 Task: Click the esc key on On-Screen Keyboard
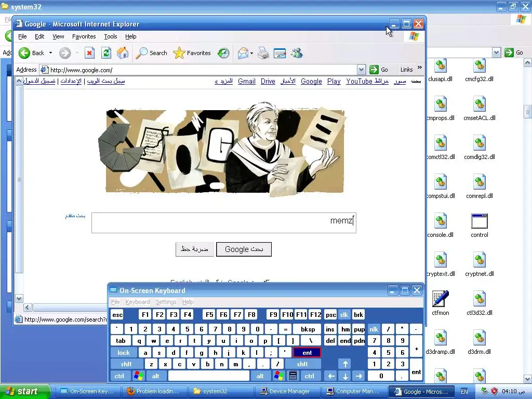117,314
